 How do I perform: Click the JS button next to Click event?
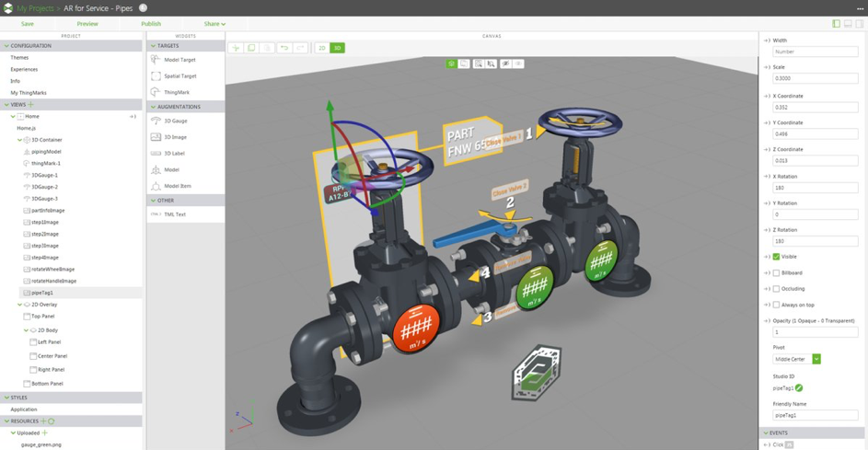790,444
